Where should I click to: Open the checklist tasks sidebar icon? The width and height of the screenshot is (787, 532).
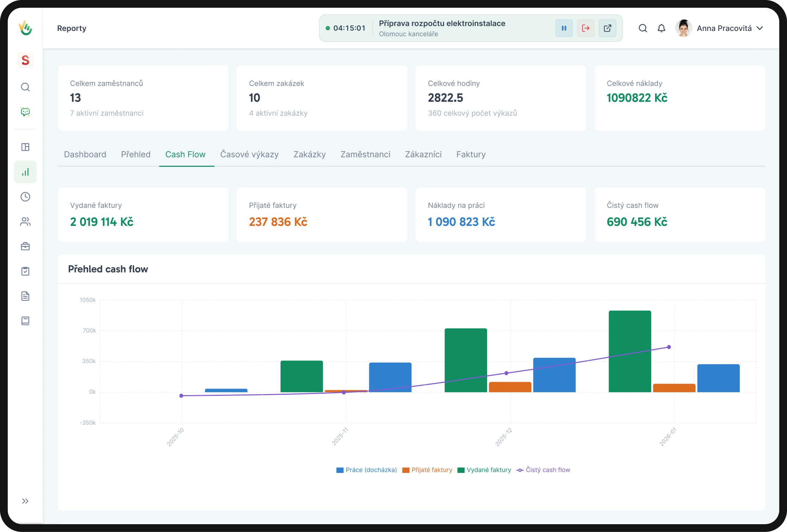click(25, 271)
